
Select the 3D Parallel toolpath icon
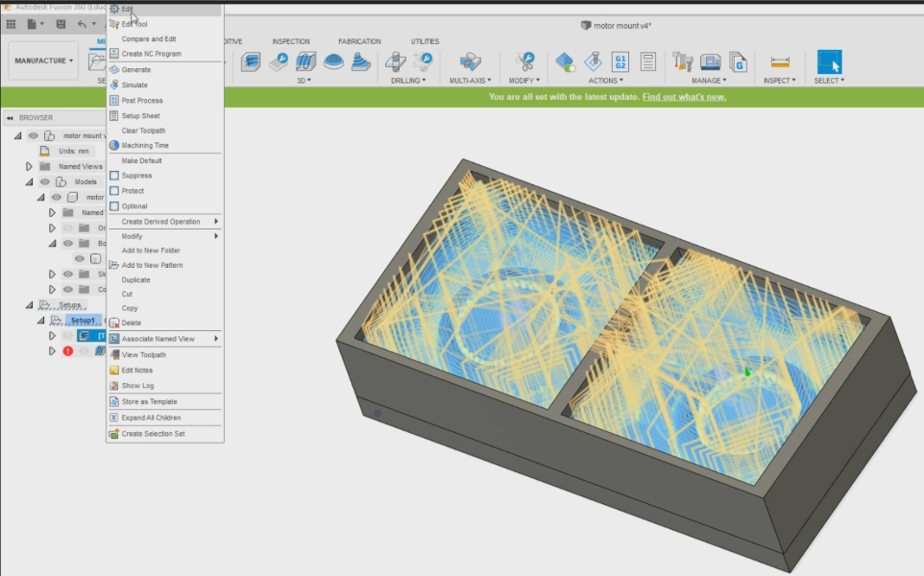click(305, 61)
